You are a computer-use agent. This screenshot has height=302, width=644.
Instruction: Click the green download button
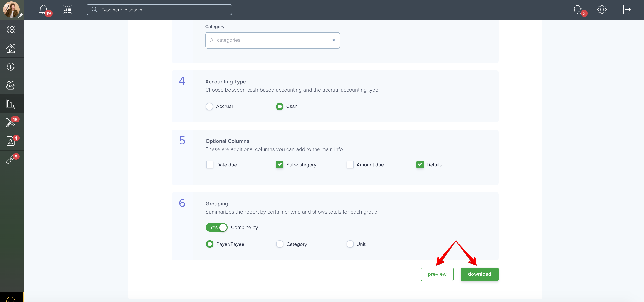pyautogui.click(x=480, y=274)
